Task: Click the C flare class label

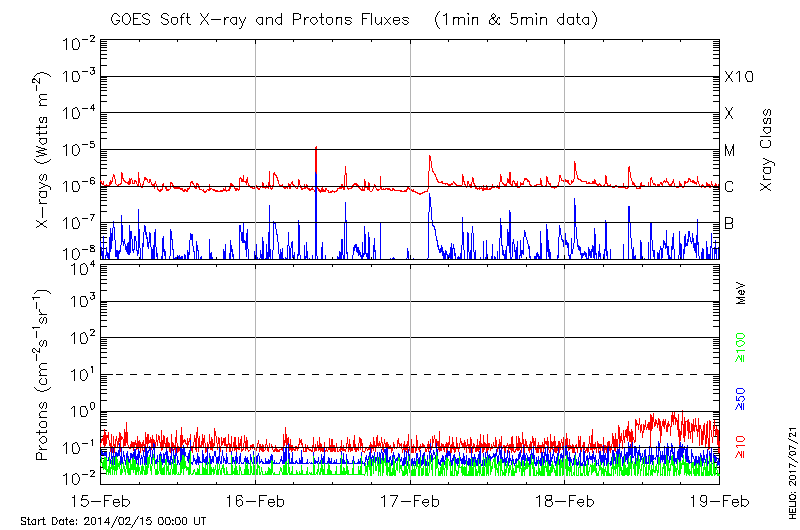Action: [x=729, y=187]
